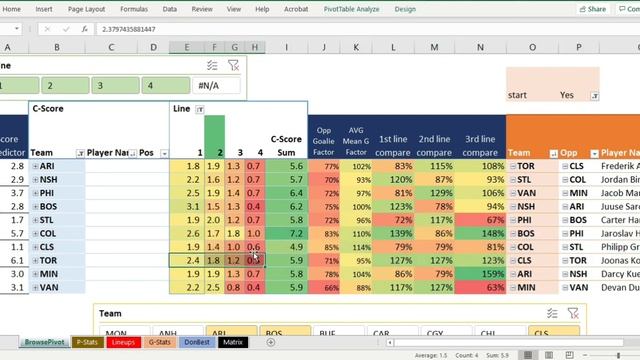The image size is (640, 360).
Task: Expand VAN team row in C-Score table
Action: 35,287
